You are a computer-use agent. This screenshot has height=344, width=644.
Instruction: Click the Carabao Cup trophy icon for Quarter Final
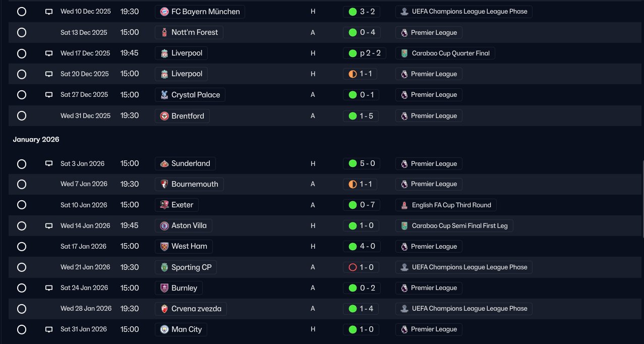click(404, 53)
